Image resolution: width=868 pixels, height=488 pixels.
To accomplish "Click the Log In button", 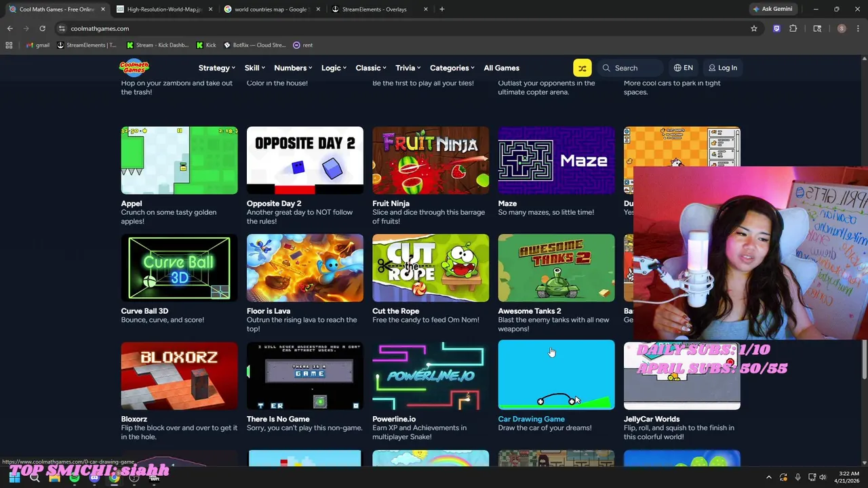I will tap(723, 68).
